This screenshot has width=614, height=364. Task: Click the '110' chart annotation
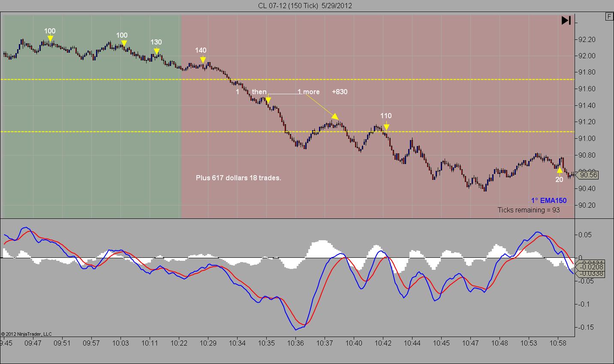[x=386, y=116]
